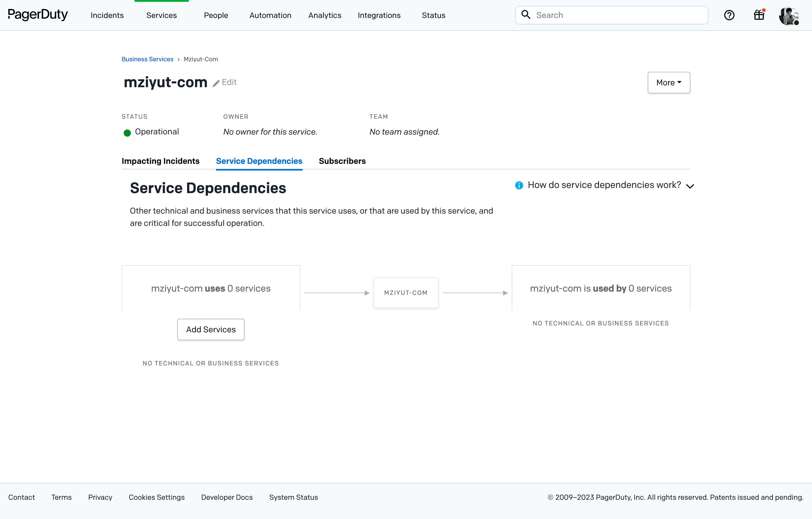The image size is (812, 519).
Task: Click the Operational status text
Action: pos(157,132)
